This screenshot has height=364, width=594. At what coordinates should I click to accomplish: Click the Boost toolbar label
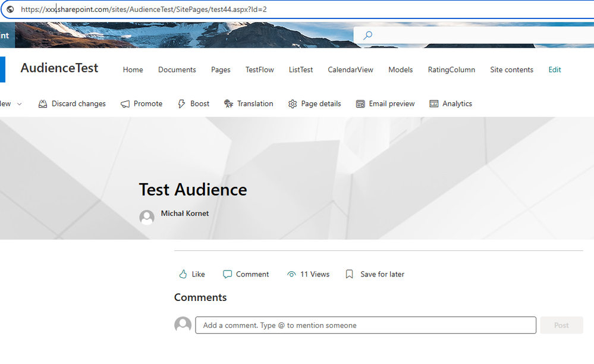(x=200, y=103)
